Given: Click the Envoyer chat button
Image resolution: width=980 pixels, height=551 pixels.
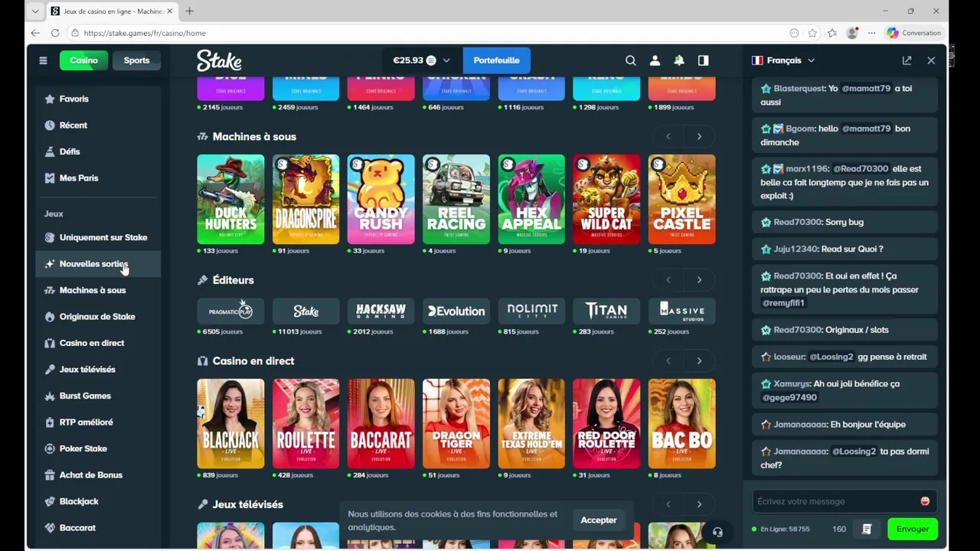Looking at the screenshot, I should [x=912, y=529].
